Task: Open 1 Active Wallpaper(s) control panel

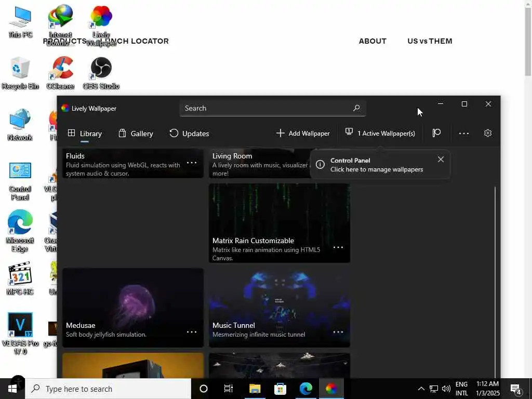Action: pos(380,134)
